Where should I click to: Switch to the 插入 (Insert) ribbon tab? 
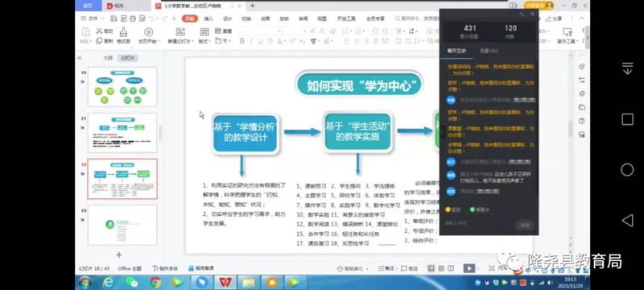coord(208,19)
